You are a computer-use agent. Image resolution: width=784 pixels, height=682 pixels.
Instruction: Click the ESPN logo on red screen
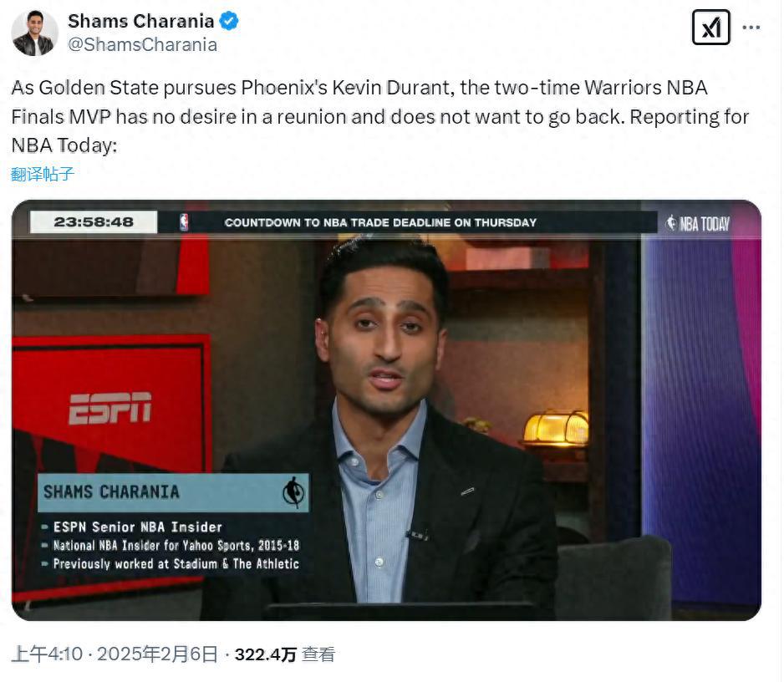[110, 408]
